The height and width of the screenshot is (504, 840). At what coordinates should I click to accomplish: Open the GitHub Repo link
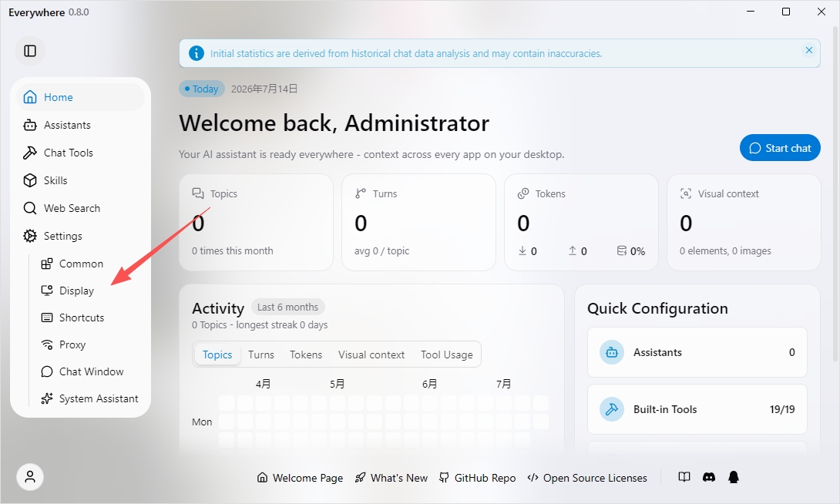[x=477, y=478]
